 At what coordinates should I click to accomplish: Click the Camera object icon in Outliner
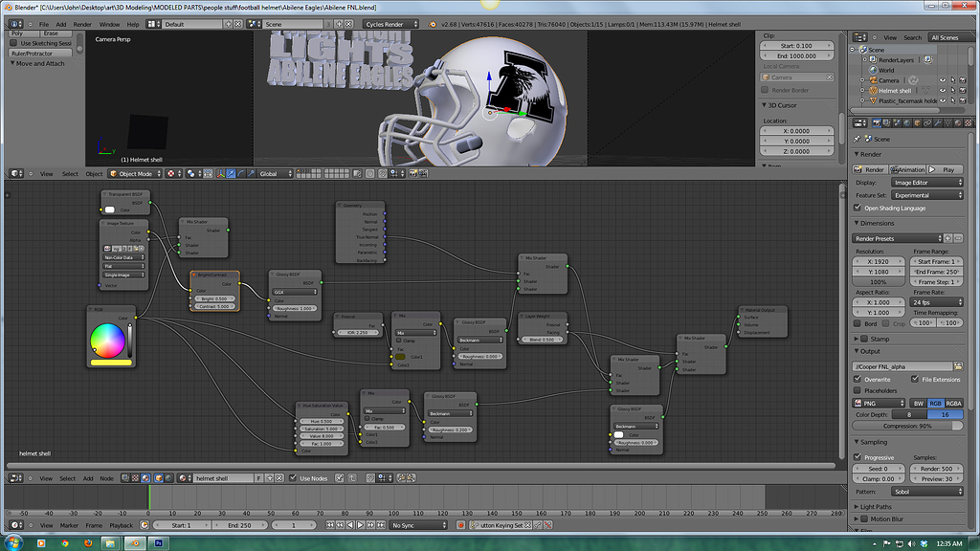pyautogui.click(x=873, y=80)
